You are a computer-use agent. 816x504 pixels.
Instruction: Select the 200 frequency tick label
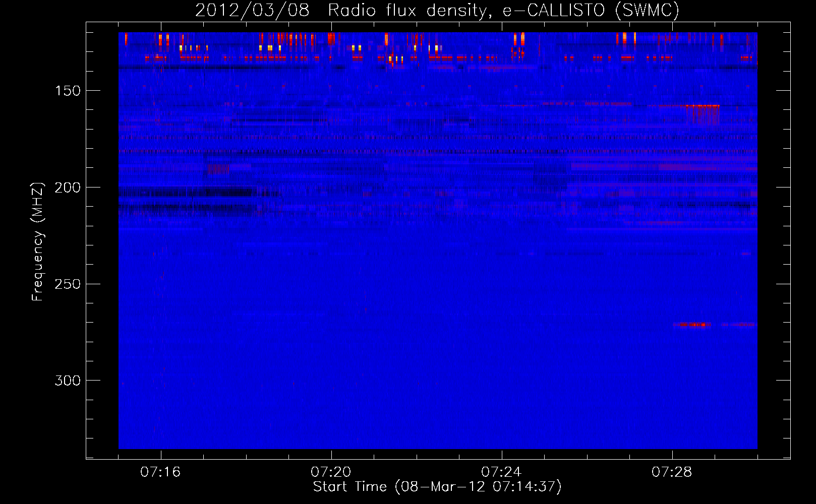68,187
